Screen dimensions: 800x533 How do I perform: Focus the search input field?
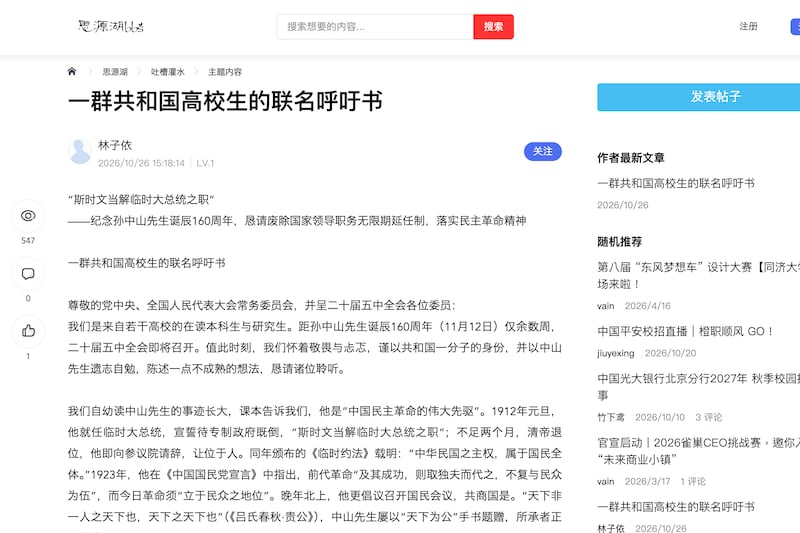coord(375,27)
